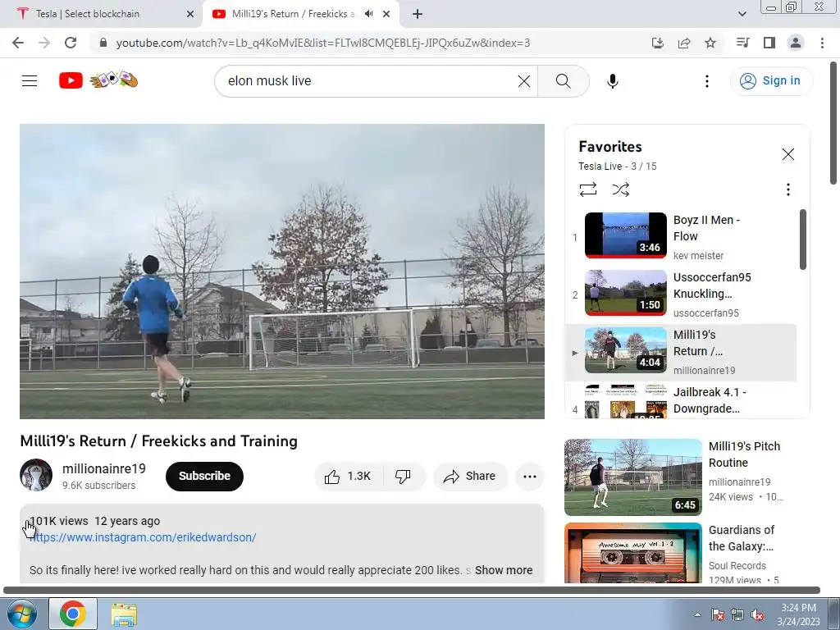This screenshot has width=840, height=630.
Task: Close the Favorites playlist panel
Action: click(x=788, y=154)
